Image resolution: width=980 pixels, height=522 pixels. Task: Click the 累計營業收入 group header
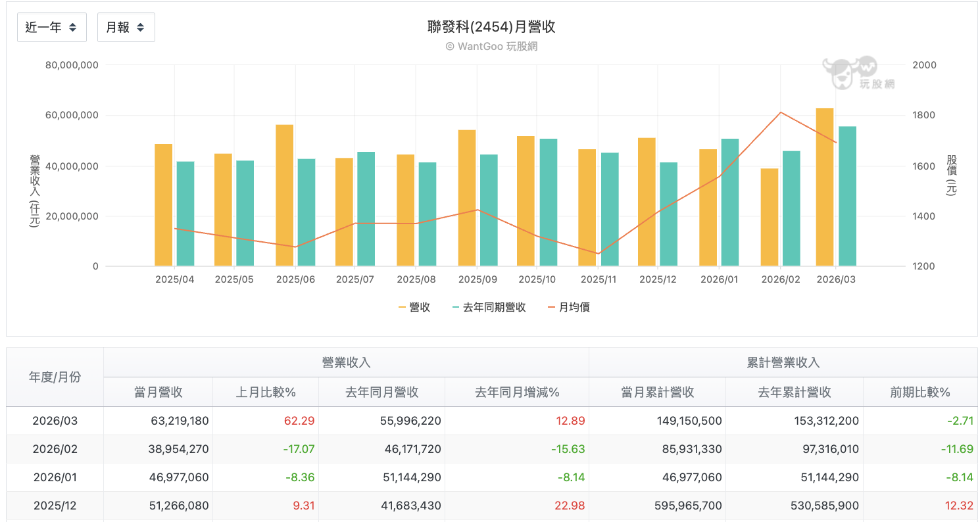pos(783,363)
